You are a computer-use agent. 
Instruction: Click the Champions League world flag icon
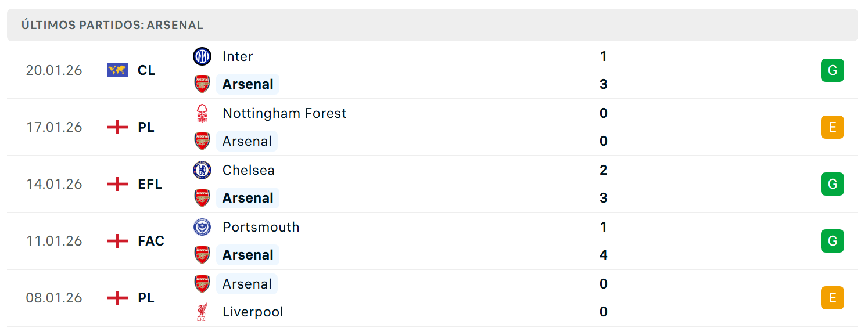click(117, 70)
